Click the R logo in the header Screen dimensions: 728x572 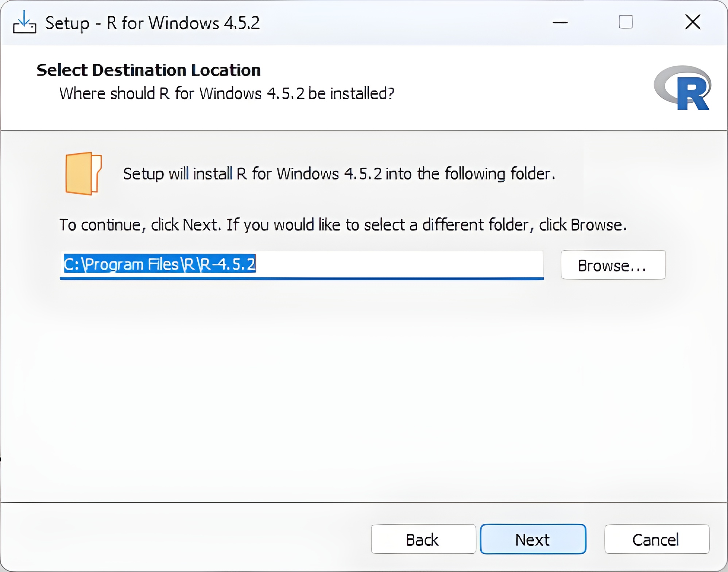(x=683, y=88)
